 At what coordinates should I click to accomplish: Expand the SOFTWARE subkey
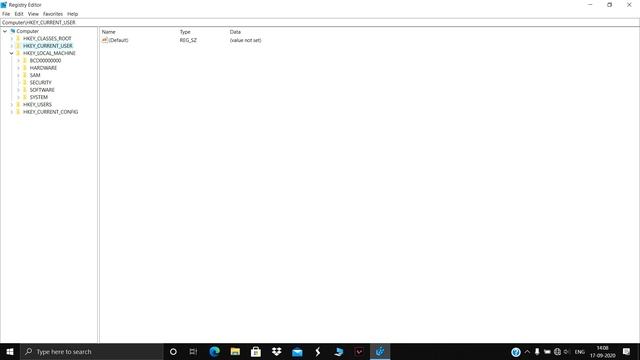pos(18,90)
